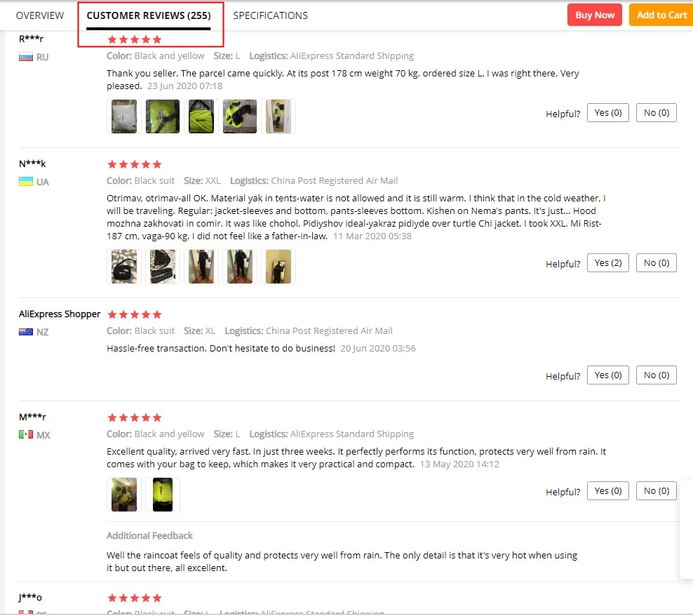Image resolution: width=693 pixels, height=616 pixels.
Task: Mark R***r's review helpful with Yes (0)
Action: tap(607, 113)
